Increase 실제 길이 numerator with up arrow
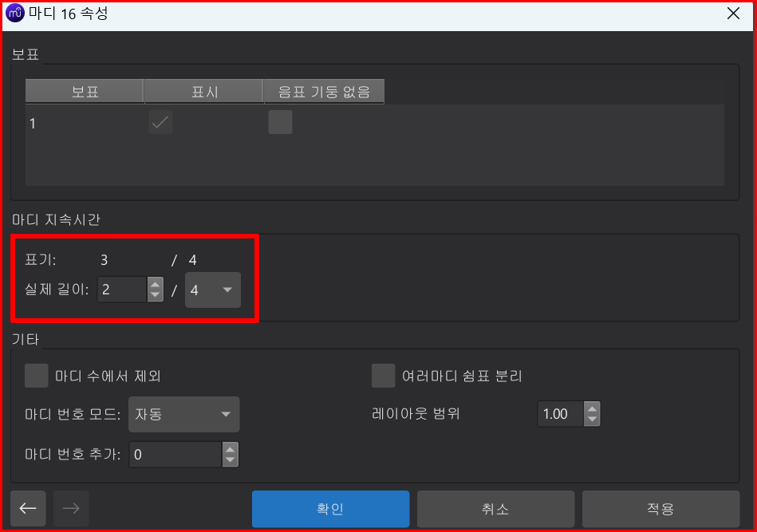Image resolution: width=757 pixels, height=532 pixels. [x=155, y=284]
